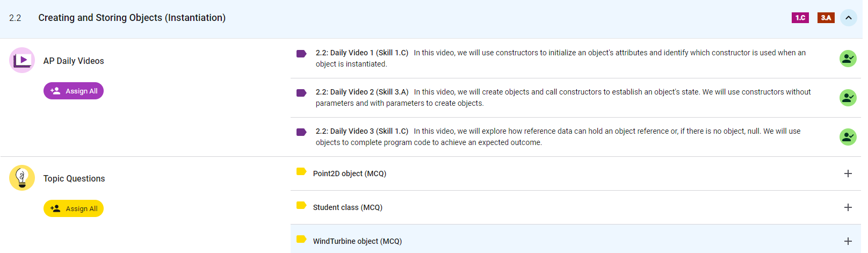The height and width of the screenshot is (253, 868).
Task: Open 2.2: Daily Video 3 link
Action: coord(361,131)
